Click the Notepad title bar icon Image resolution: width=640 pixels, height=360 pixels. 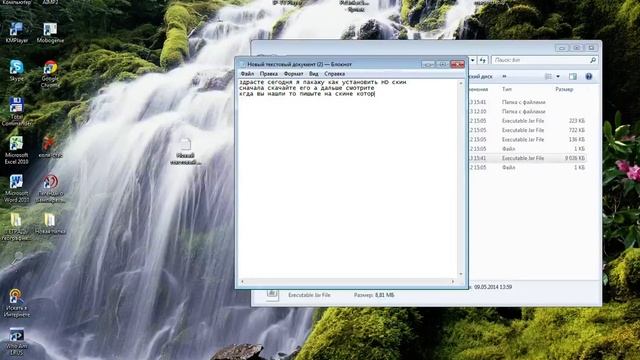(x=242, y=64)
